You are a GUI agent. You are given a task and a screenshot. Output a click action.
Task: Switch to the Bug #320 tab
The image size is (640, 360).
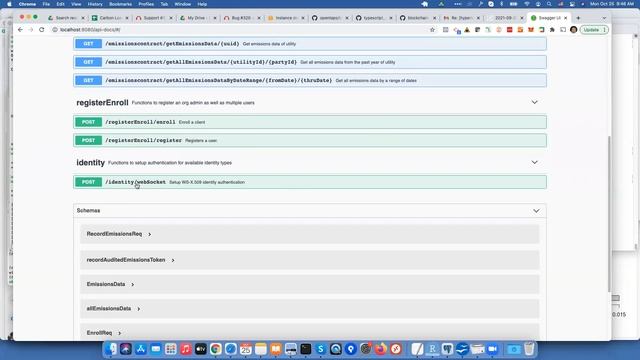coord(242,18)
